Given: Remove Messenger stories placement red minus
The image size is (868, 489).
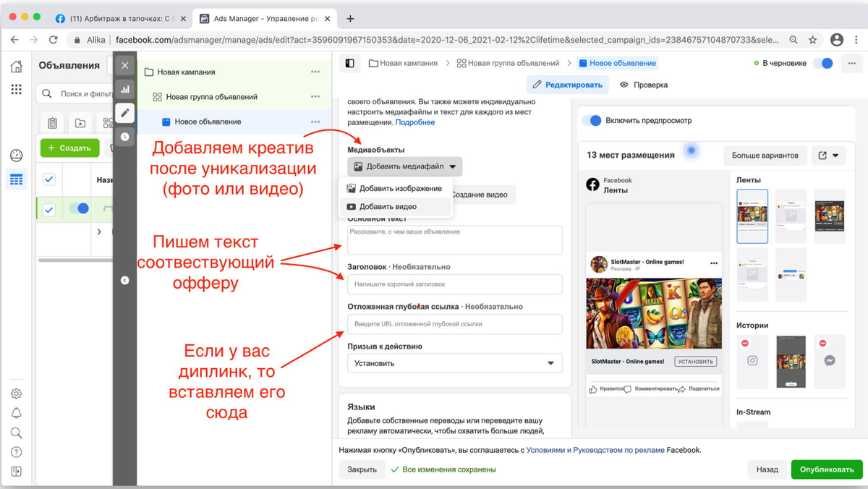Looking at the screenshot, I should pos(822,343).
